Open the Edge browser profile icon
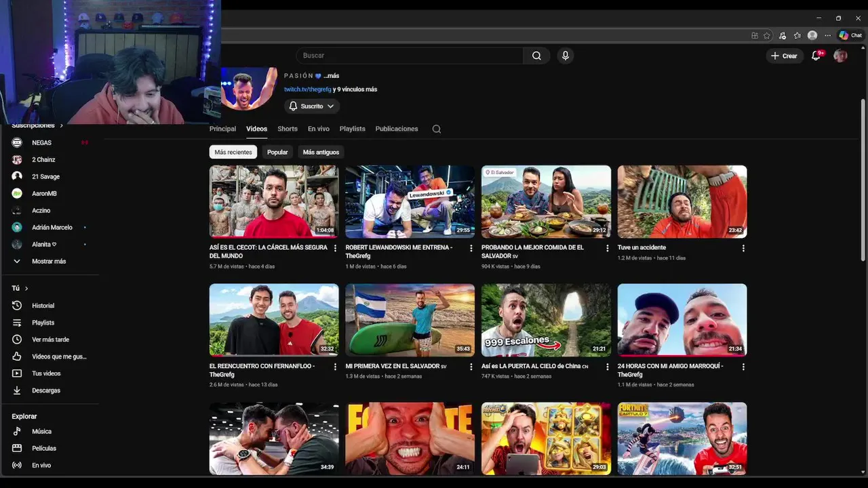Screen dimensions: 868x488 tap(812, 35)
